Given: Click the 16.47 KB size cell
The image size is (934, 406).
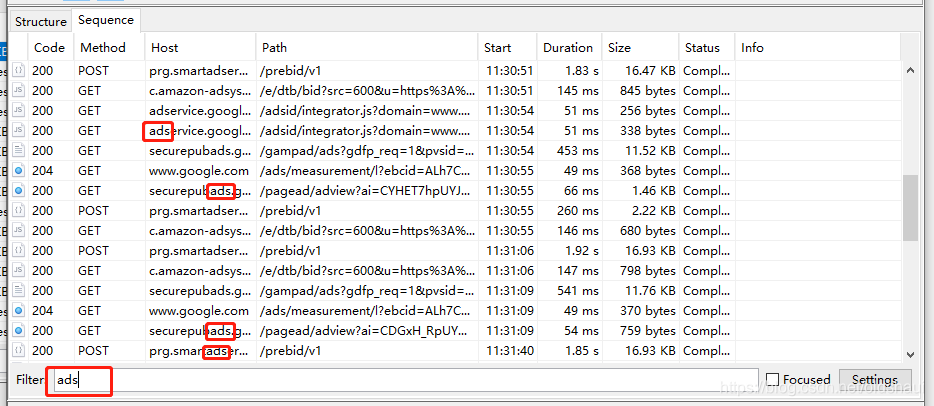Looking at the screenshot, I should coord(640,71).
